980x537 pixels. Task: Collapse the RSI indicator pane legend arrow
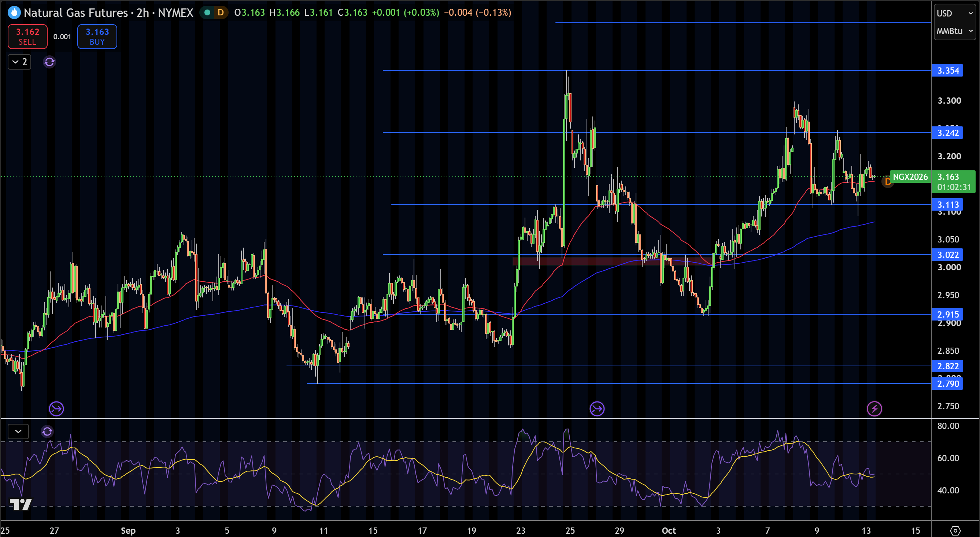18,431
